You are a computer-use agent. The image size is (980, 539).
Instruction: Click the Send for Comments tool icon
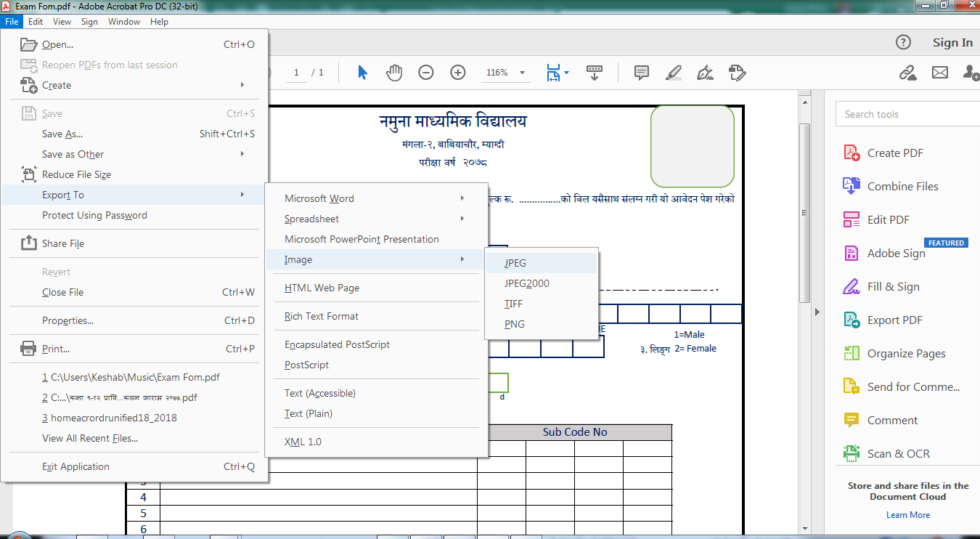coord(851,386)
